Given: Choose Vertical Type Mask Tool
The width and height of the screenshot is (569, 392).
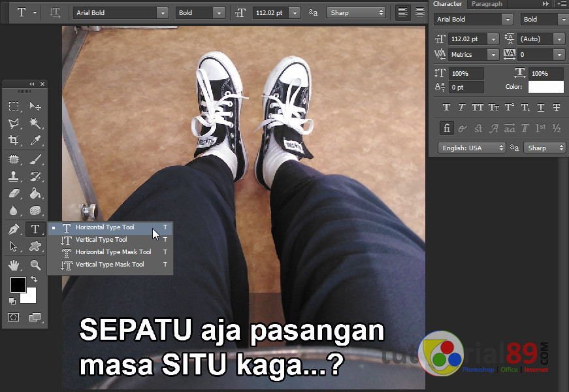Looking at the screenshot, I should pyautogui.click(x=110, y=265).
